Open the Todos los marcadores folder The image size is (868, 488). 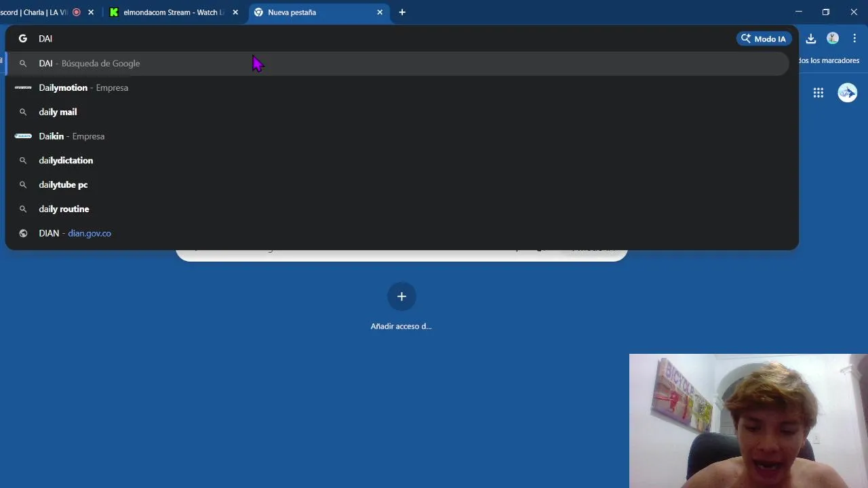coord(829,60)
